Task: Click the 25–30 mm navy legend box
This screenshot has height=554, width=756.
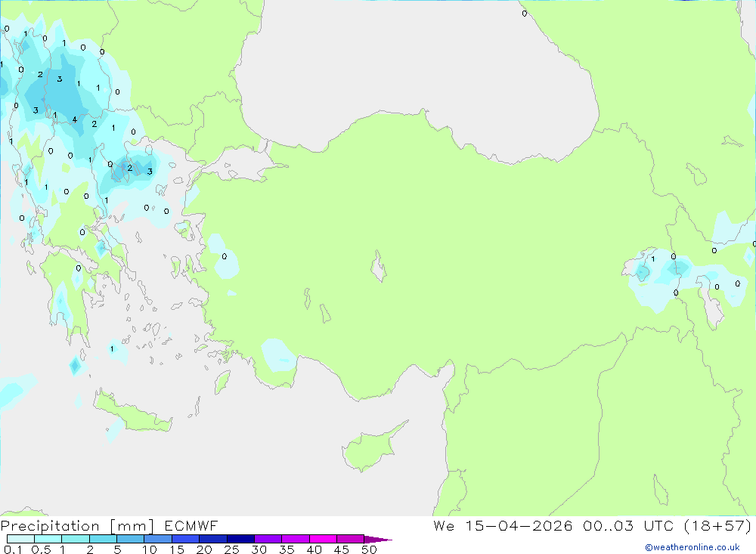Action: 240,539
